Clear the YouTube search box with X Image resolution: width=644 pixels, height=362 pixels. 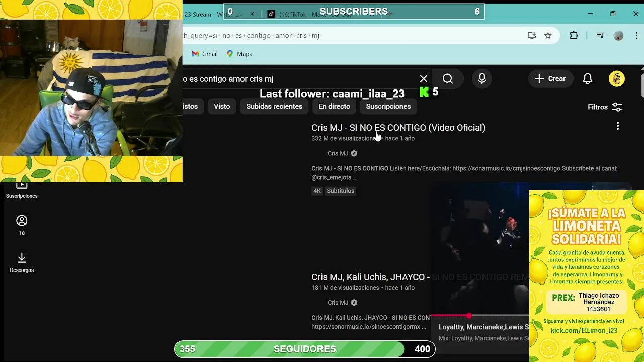tap(424, 79)
